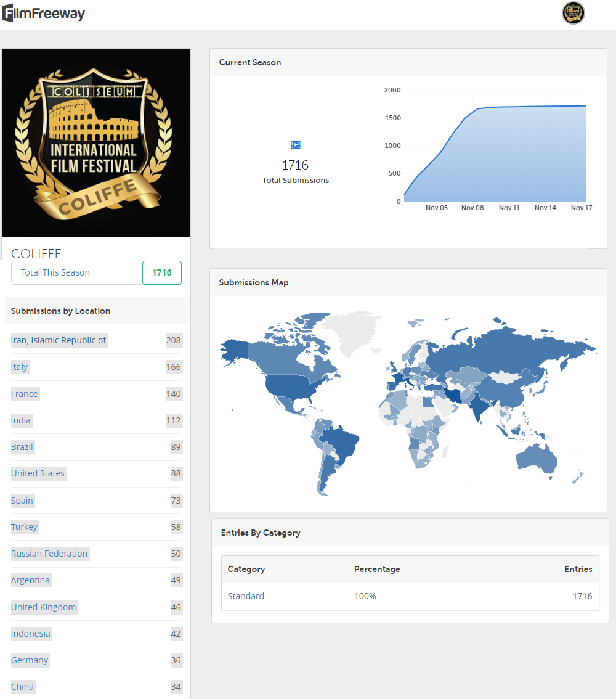This screenshot has width=616, height=699.
Task: Open France submissions link
Action: pos(24,394)
